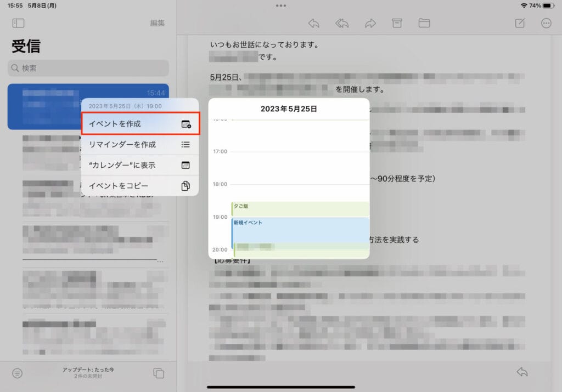562x392 pixels.
Task: Tap the 検索 search field
Action: point(88,68)
